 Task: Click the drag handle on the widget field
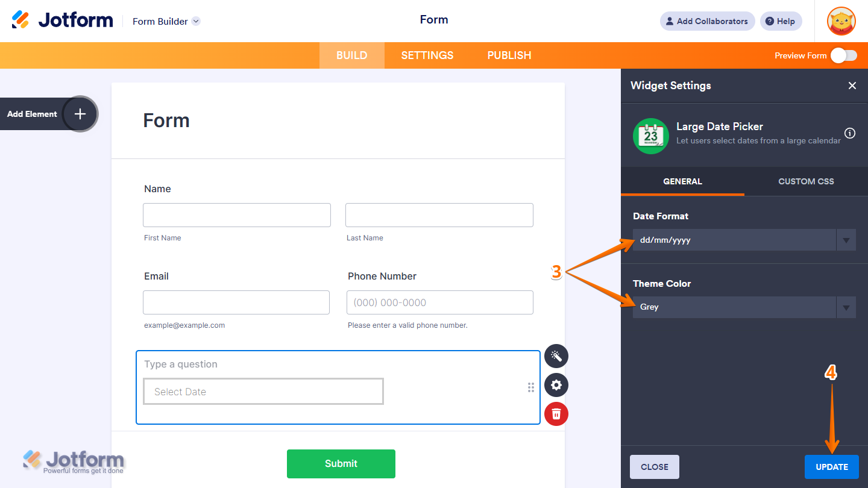coord(530,388)
